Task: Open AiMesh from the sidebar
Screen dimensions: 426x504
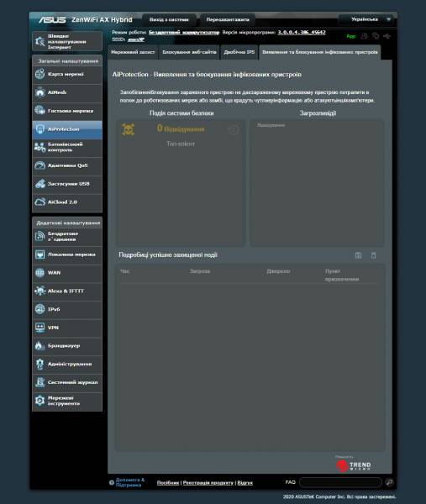Action: point(67,92)
